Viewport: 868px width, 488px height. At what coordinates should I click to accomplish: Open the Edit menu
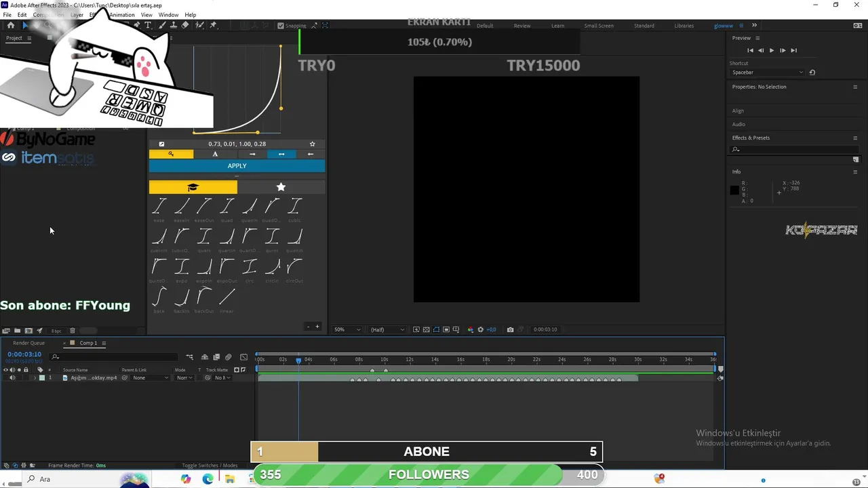coord(22,15)
